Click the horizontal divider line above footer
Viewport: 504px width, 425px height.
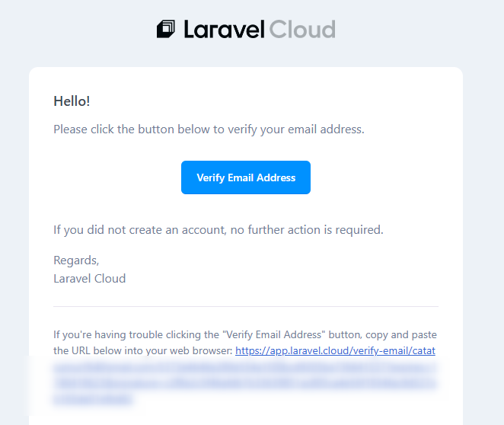pyautogui.click(x=246, y=307)
